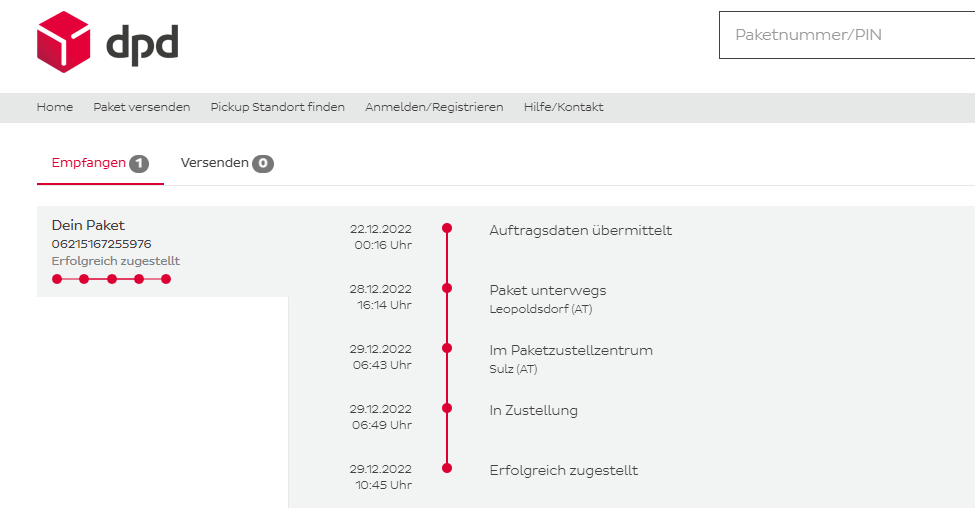Open the Home menu item
The image size is (975, 508).
click(x=55, y=107)
